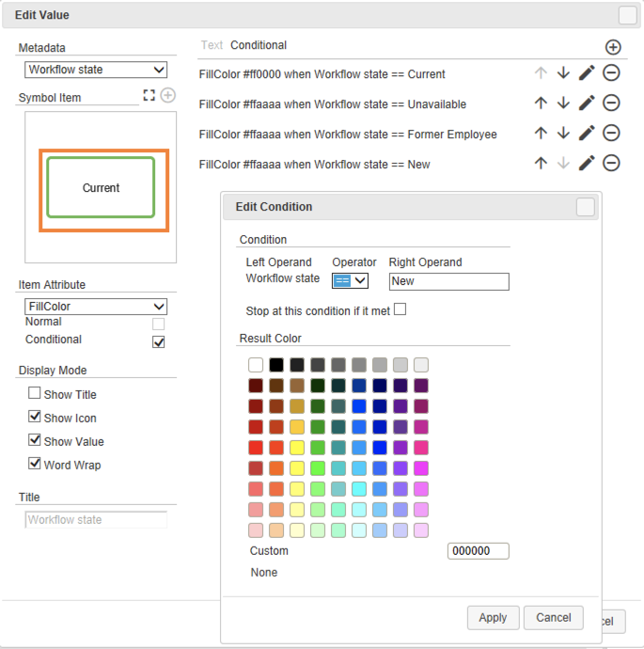Select the Conditional tab

pyautogui.click(x=259, y=45)
